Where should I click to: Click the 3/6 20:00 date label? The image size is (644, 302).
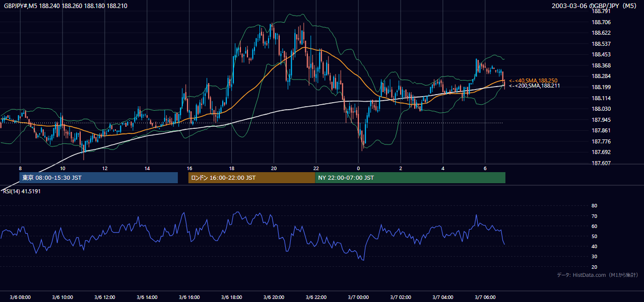pyautogui.click(x=274, y=297)
